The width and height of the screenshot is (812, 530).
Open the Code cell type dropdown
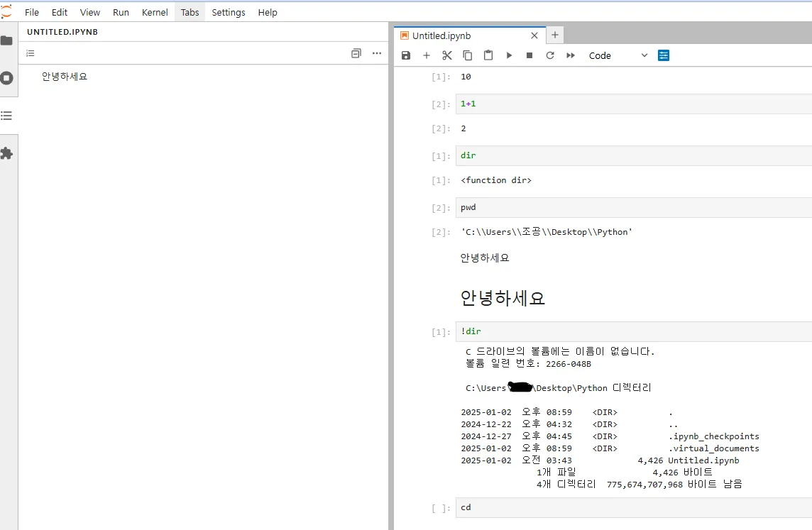click(x=618, y=55)
